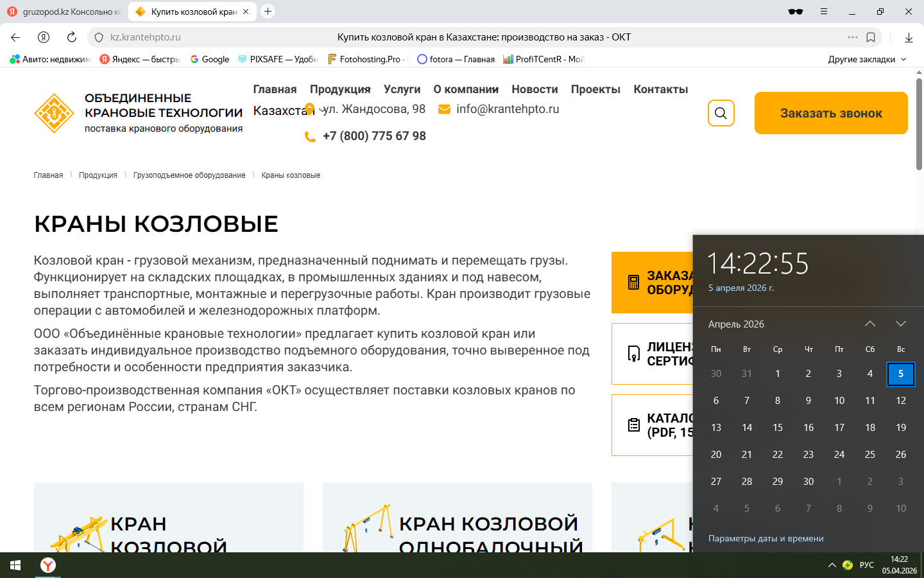Open the Продукция menu item
Screen dimensions: 924x578
340,89
